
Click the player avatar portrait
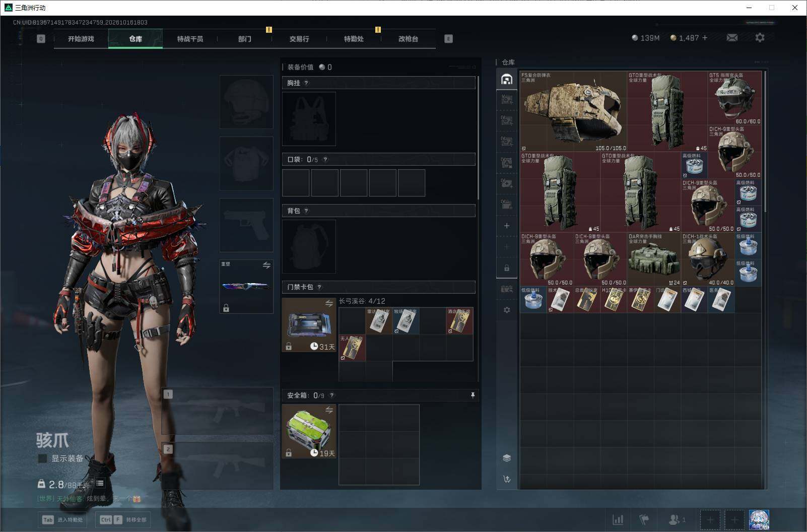[x=759, y=519]
